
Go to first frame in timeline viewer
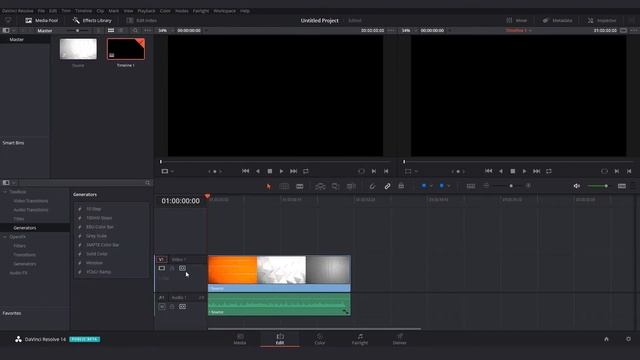point(489,171)
